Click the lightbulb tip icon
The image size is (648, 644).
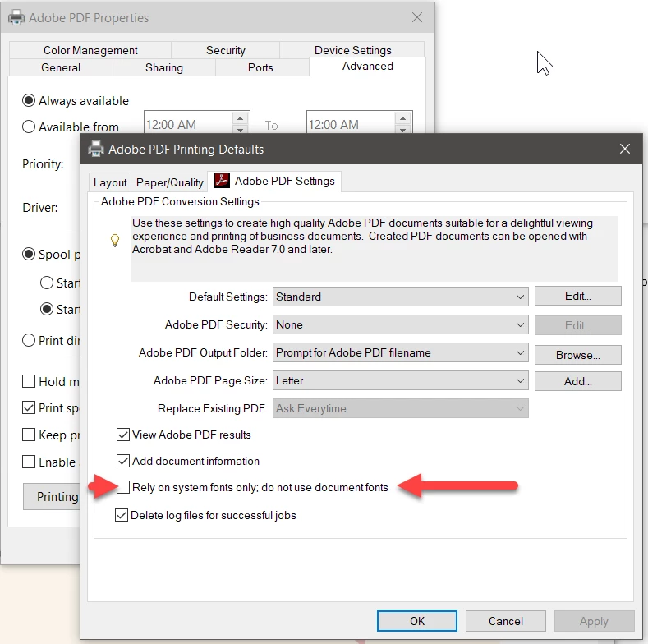pyautogui.click(x=115, y=240)
